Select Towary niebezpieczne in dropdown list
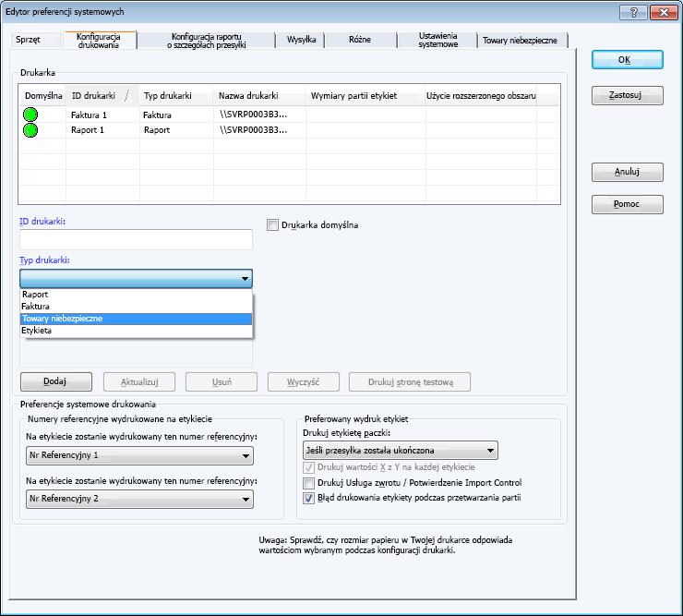The width and height of the screenshot is (683, 616). [x=136, y=319]
